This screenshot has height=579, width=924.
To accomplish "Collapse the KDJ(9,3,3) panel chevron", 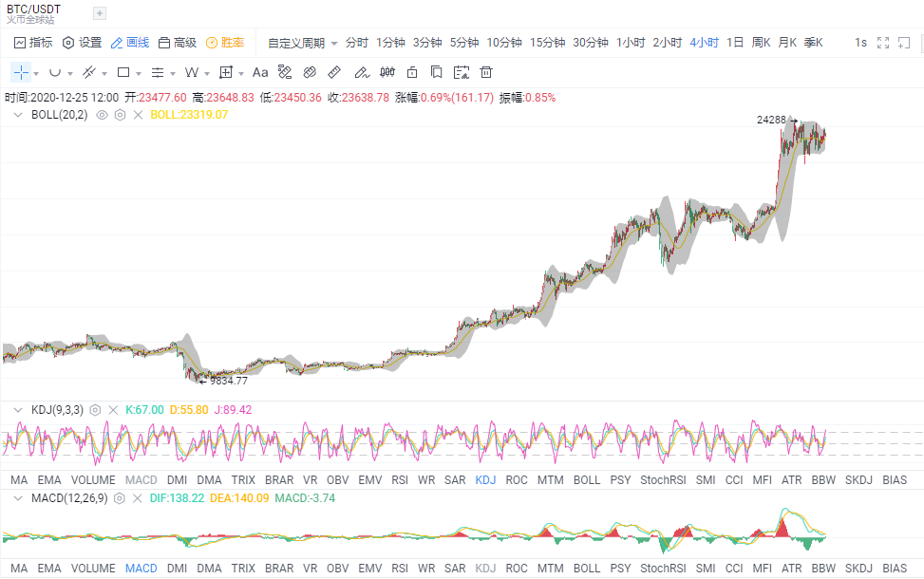I will click(x=18, y=410).
